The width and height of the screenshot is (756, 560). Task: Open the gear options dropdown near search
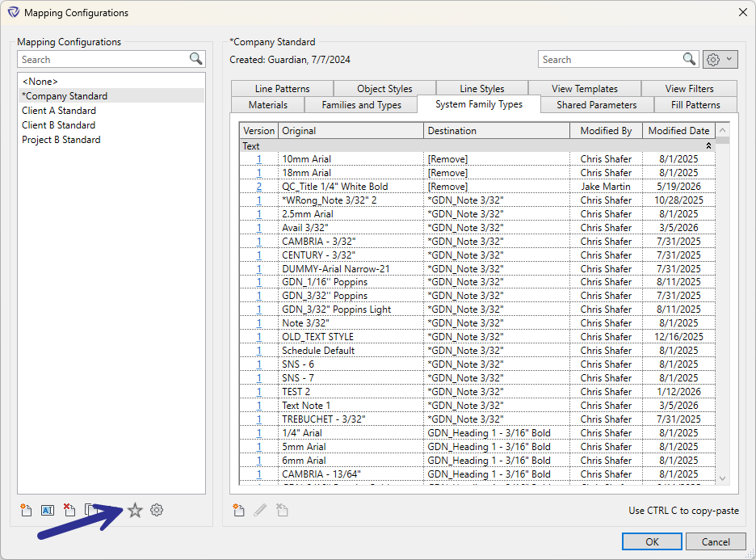(x=720, y=59)
